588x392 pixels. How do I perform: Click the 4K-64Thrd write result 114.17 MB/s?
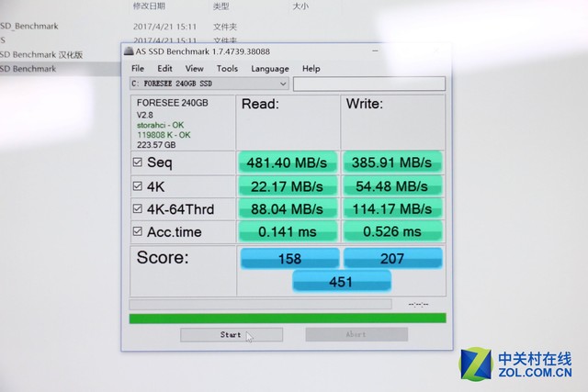coord(392,209)
